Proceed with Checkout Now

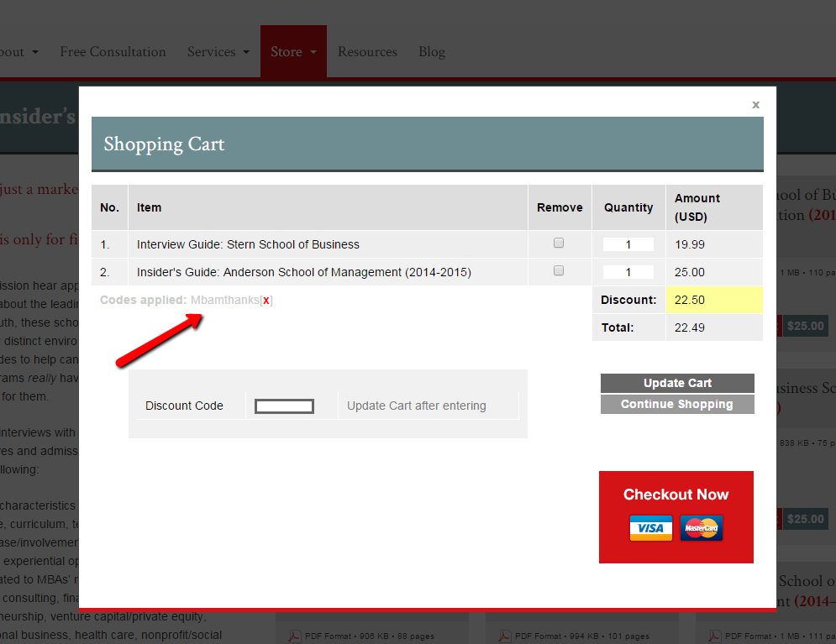click(676, 495)
